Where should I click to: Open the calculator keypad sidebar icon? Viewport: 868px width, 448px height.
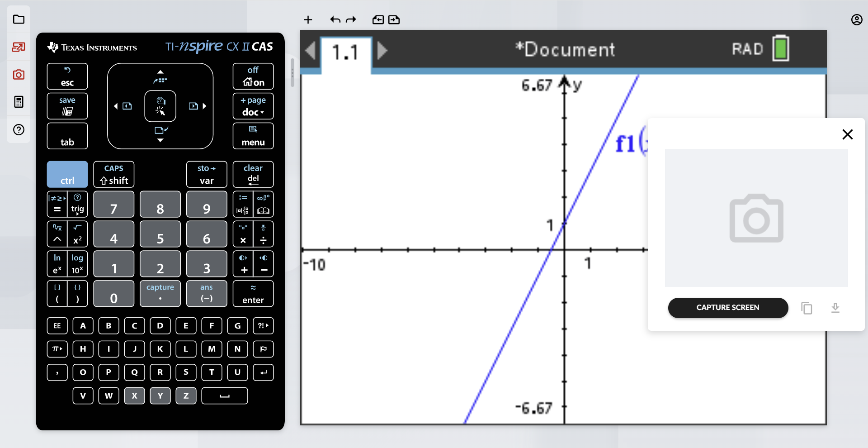[19, 102]
